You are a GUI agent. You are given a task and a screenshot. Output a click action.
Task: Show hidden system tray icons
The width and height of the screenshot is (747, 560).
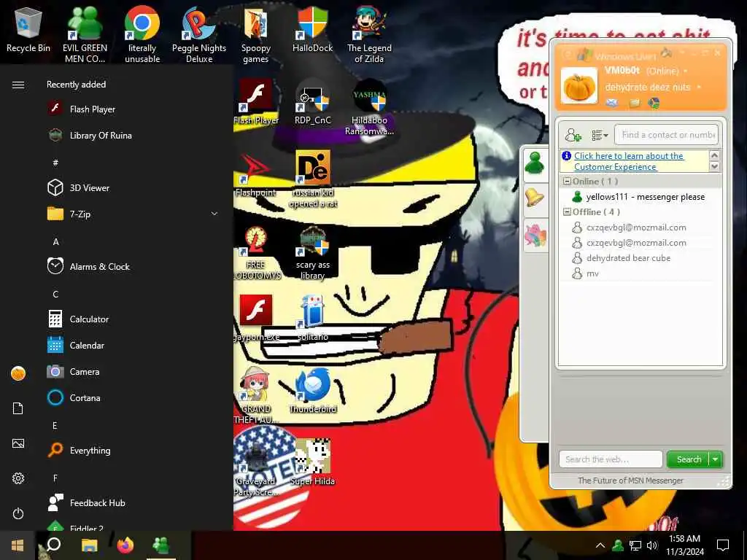pyautogui.click(x=600, y=545)
